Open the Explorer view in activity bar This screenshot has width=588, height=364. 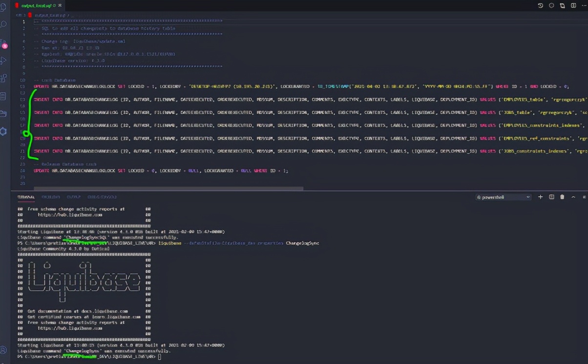pyautogui.click(x=3, y=7)
